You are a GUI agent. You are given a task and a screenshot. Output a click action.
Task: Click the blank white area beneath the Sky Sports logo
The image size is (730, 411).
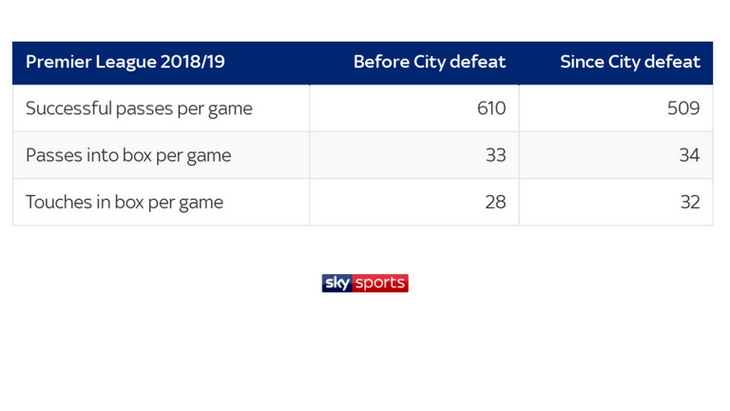[x=365, y=350]
